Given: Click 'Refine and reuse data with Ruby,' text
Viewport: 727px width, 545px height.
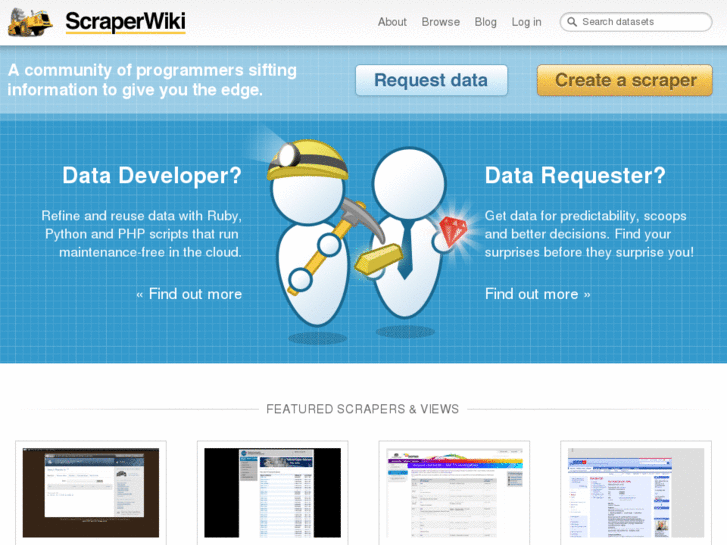Looking at the screenshot, I should (141, 216).
